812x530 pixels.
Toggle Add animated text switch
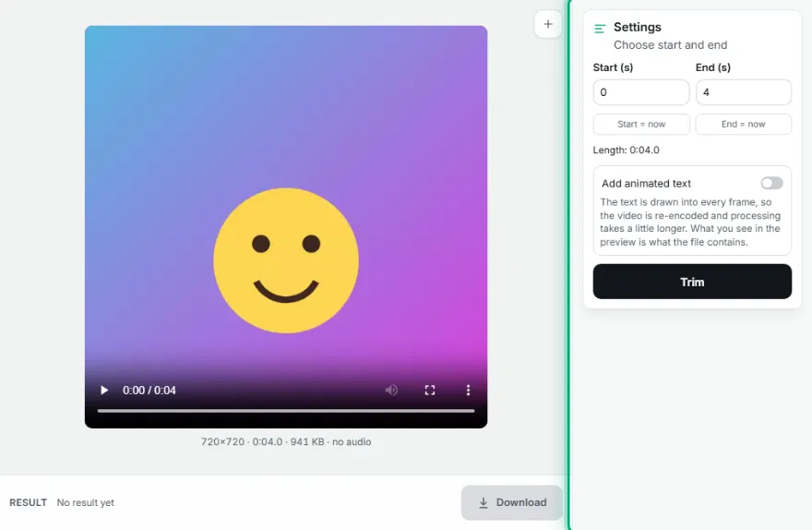point(771,183)
